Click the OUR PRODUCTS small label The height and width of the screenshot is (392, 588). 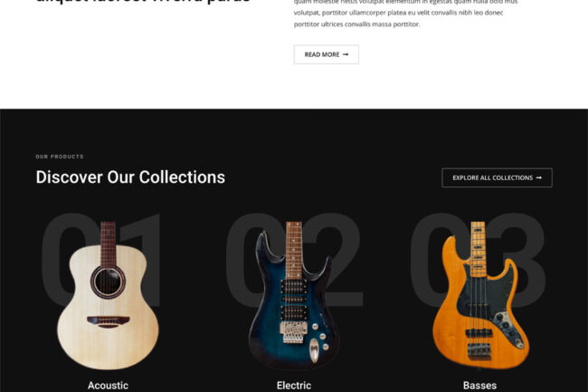pos(60,157)
